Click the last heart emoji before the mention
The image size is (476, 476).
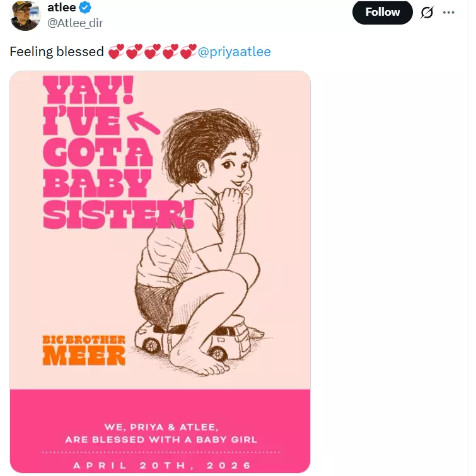click(x=188, y=52)
